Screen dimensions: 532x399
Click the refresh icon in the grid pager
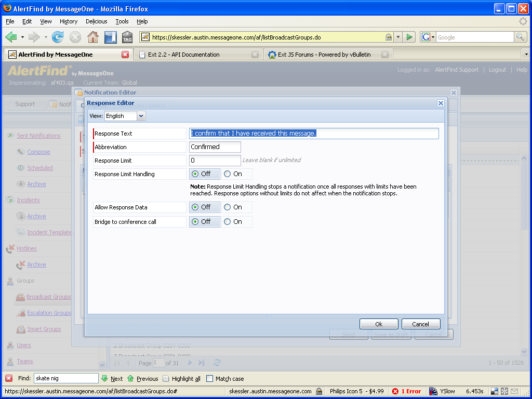tap(217, 363)
